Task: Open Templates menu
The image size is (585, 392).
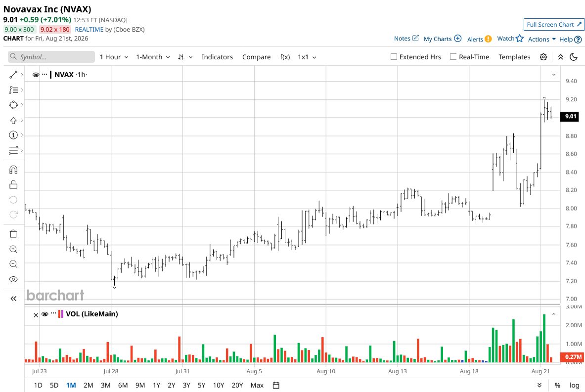Action: click(514, 57)
